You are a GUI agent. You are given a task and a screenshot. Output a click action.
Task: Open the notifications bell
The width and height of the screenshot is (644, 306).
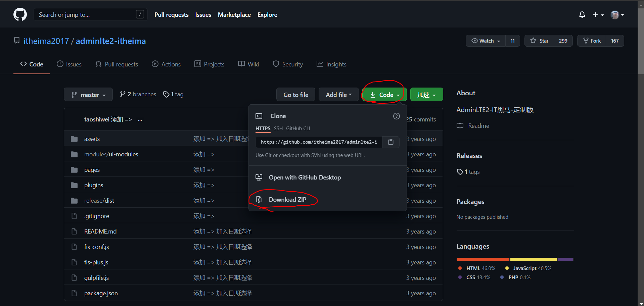coord(582,15)
